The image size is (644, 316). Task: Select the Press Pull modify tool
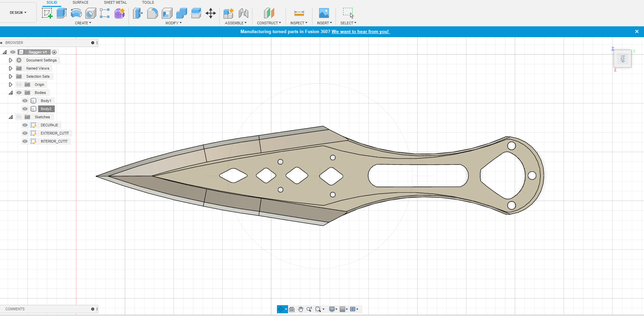[x=137, y=13]
